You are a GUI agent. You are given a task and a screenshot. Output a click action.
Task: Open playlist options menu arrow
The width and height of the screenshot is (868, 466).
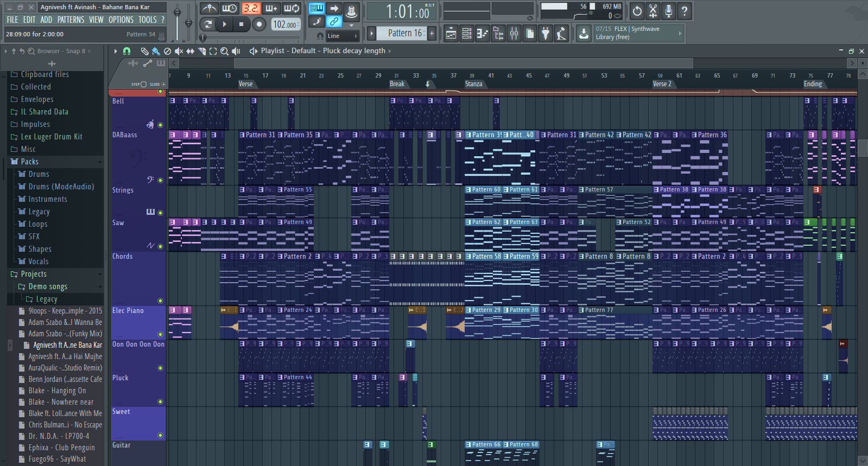pyautogui.click(x=115, y=51)
